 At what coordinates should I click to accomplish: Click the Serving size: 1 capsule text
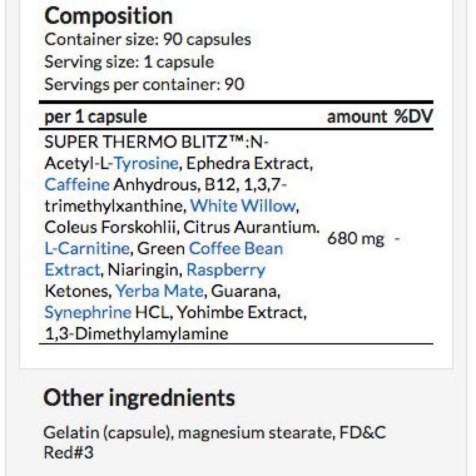129,62
